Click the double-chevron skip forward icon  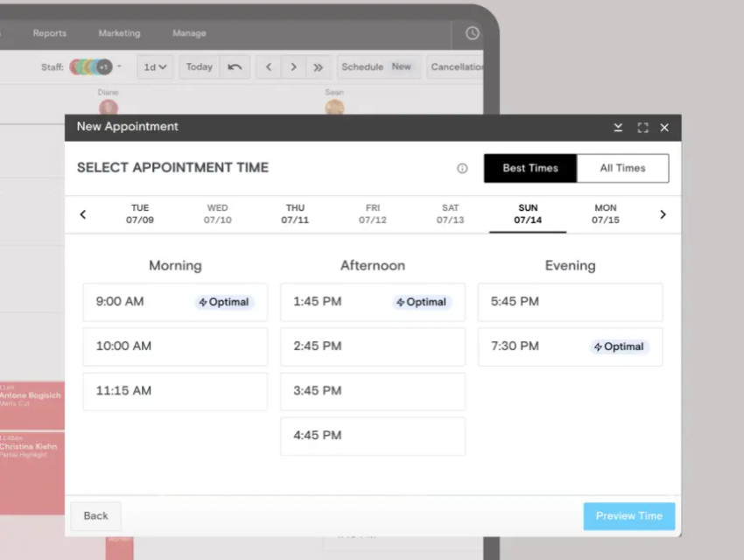[318, 67]
